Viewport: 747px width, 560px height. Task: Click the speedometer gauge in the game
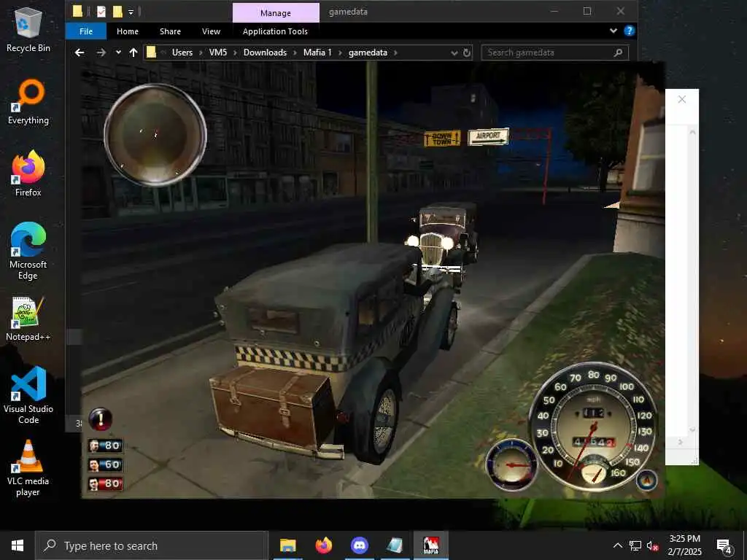594,426
